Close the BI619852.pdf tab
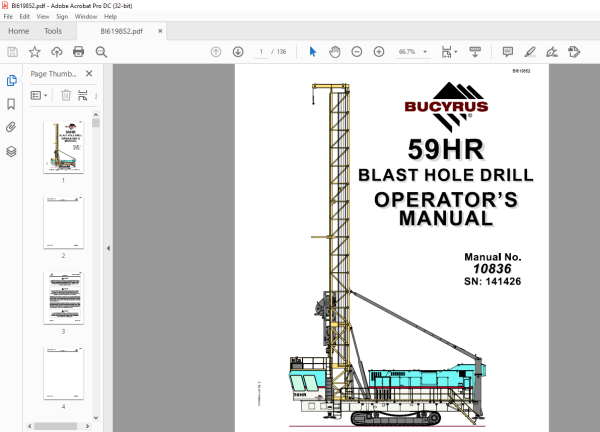Viewport: 600px width, 432px height. pos(160,31)
